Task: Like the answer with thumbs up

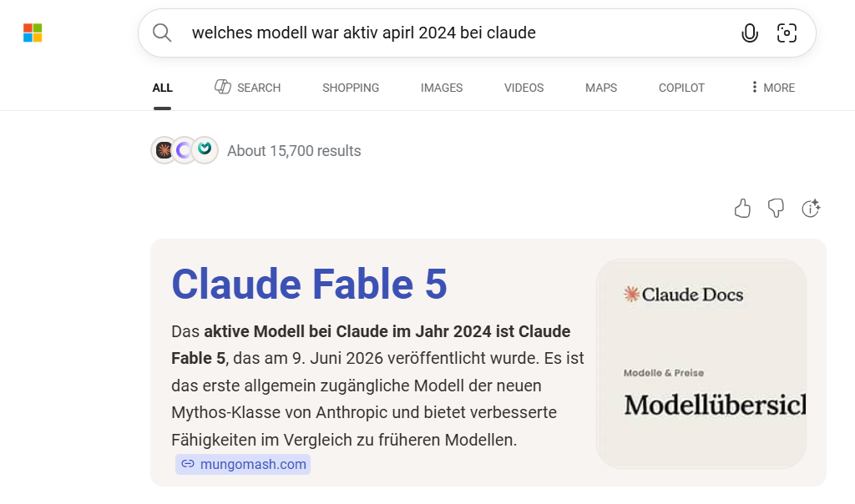Action: pos(742,208)
